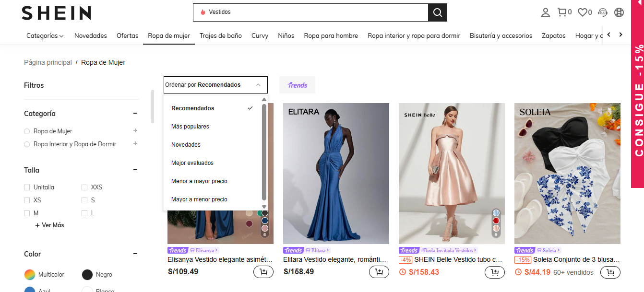Expand Ropa Interior y Ropa de Dormir plus
The width and height of the screenshot is (644, 292).
coord(135,143)
